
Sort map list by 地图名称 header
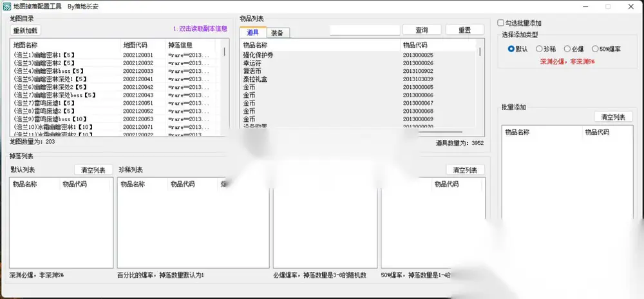(65, 45)
